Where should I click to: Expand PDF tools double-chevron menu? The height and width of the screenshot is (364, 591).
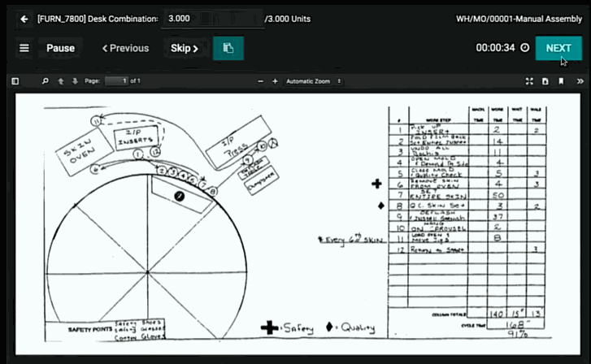[x=579, y=81]
